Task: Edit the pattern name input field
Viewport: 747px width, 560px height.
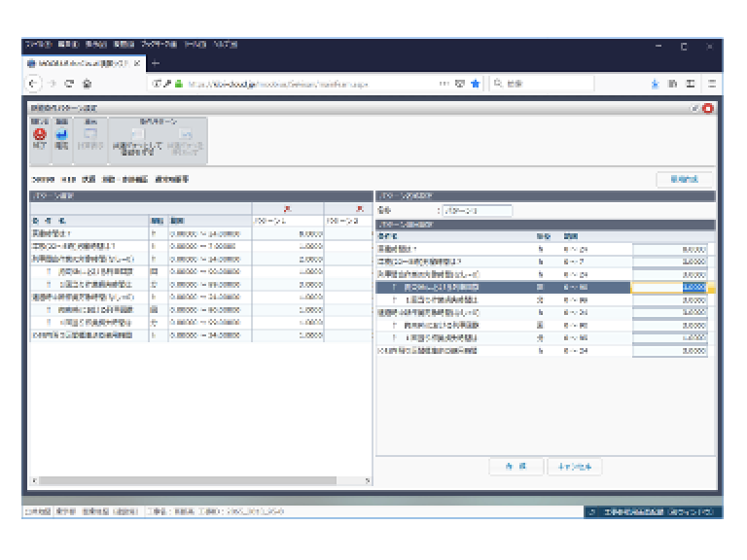Action: click(477, 210)
